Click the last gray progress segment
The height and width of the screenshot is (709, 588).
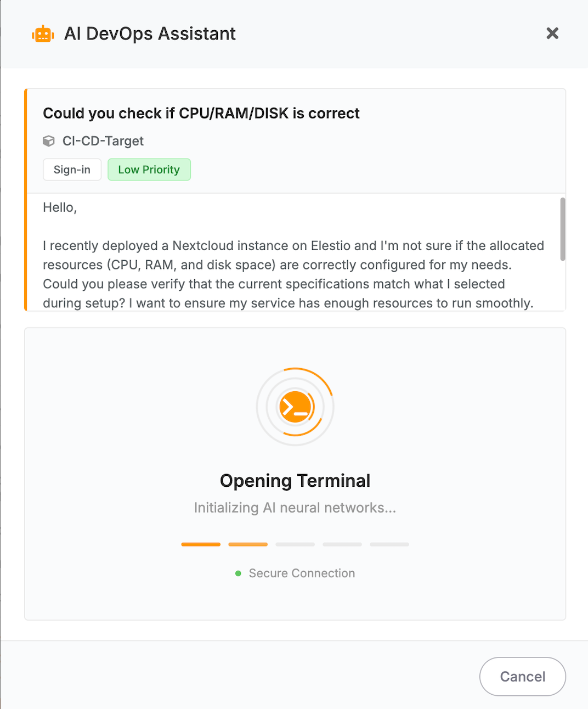389,544
